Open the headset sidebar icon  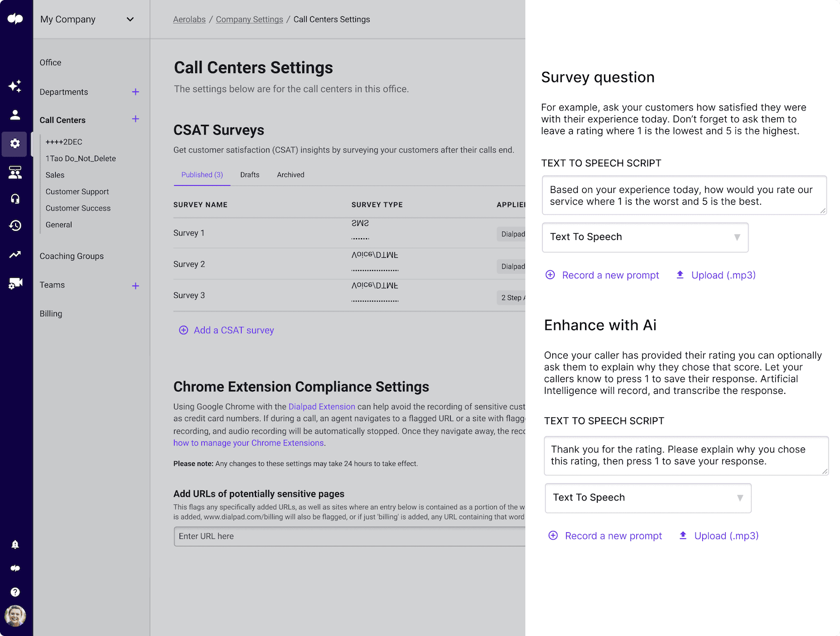coord(15,199)
